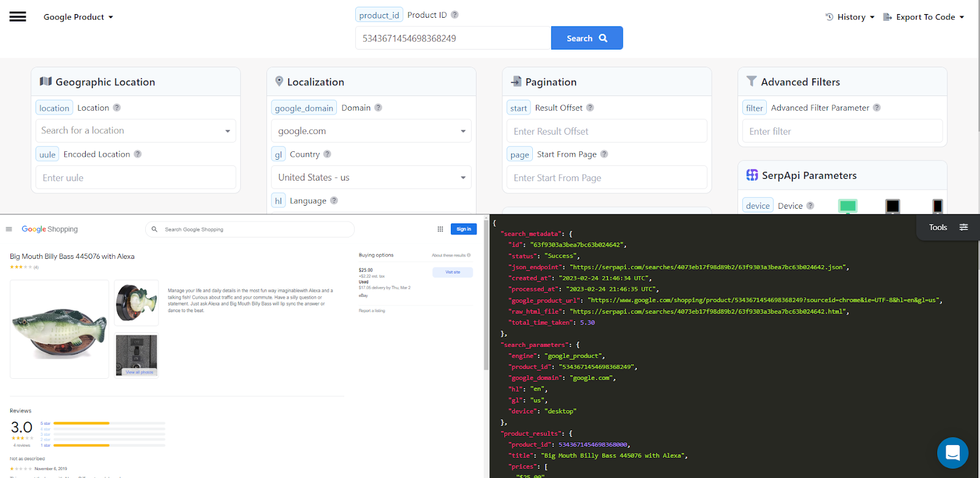Click the Country help icon
This screenshot has height=478, width=980.
pyautogui.click(x=327, y=154)
